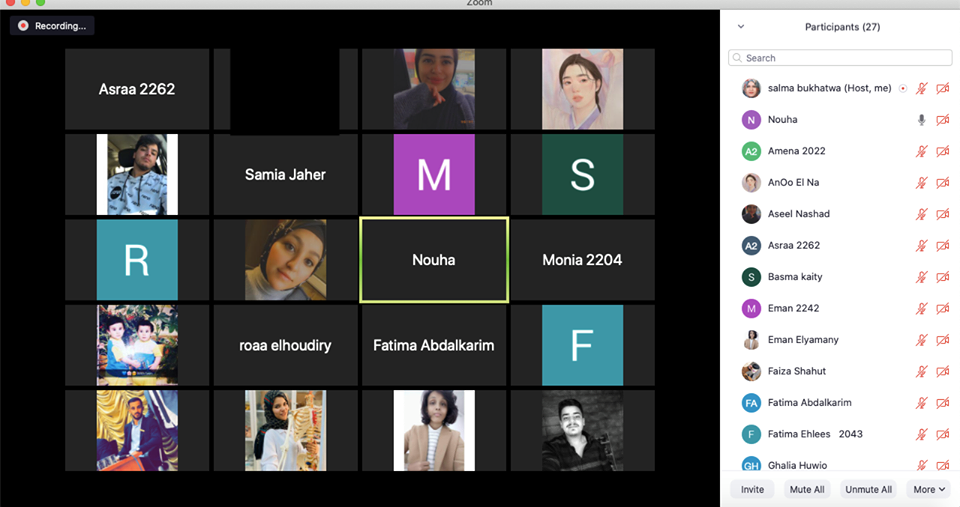Image resolution: width=960 pixels, height=507 pixels.
Task: Click the recording dot next to salma bukhatwa
Action: pyautogui.click(x=902, y=88)
